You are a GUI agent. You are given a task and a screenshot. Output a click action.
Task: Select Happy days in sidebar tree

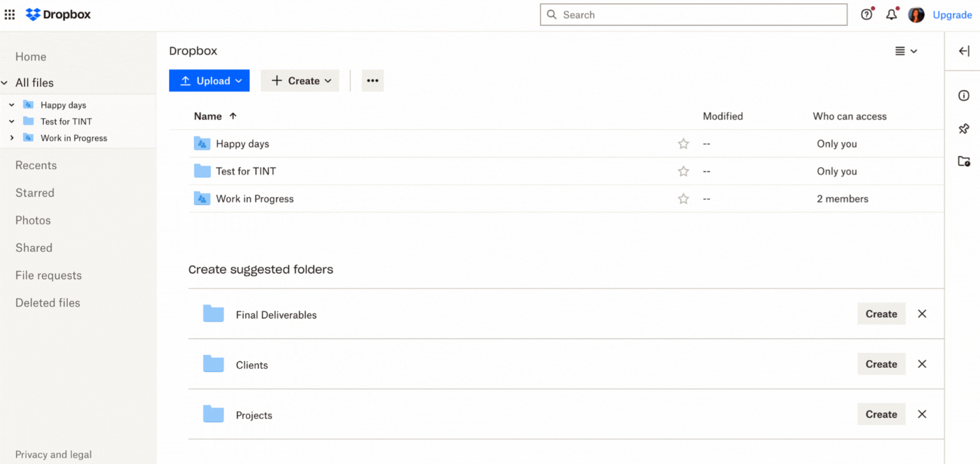click(x=63, y=105)
